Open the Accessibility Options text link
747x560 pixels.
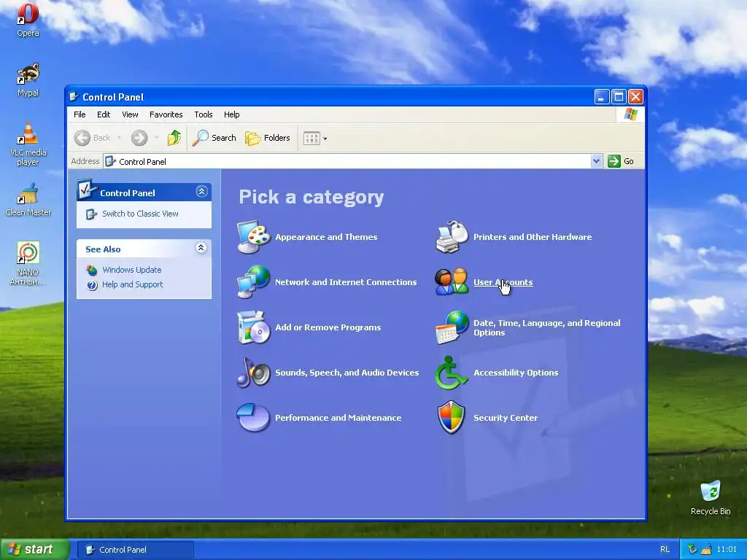pos(516,373)
